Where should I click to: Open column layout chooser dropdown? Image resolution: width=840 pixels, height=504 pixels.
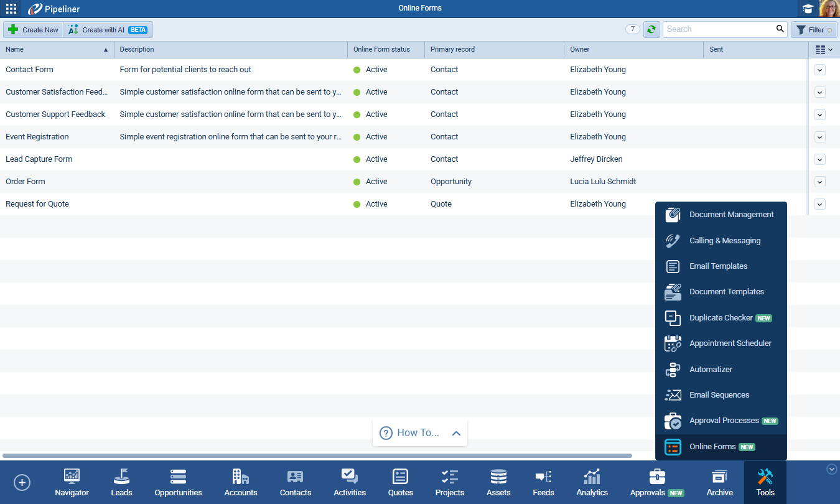[824, 50]
